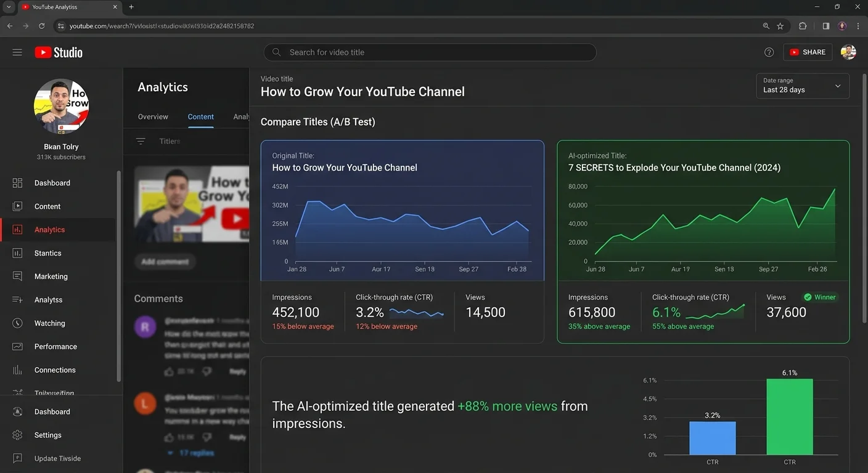Open the browser side panel icon
Image resolution: width=868 pixels, height=473 pixels.
click(x=826, y=26)
